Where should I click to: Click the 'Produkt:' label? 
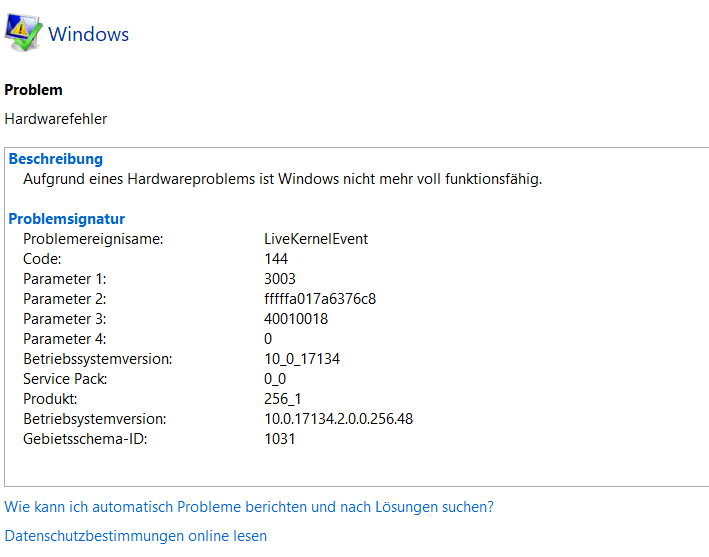tap(50, 399)
